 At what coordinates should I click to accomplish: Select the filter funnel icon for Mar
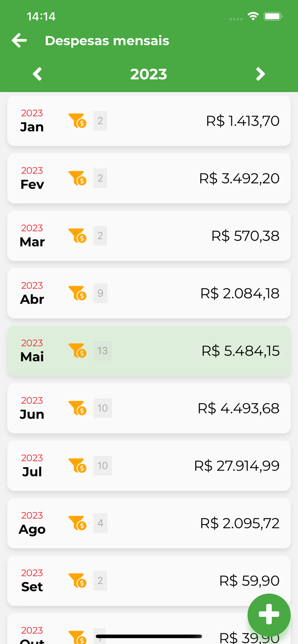point(77,236)
